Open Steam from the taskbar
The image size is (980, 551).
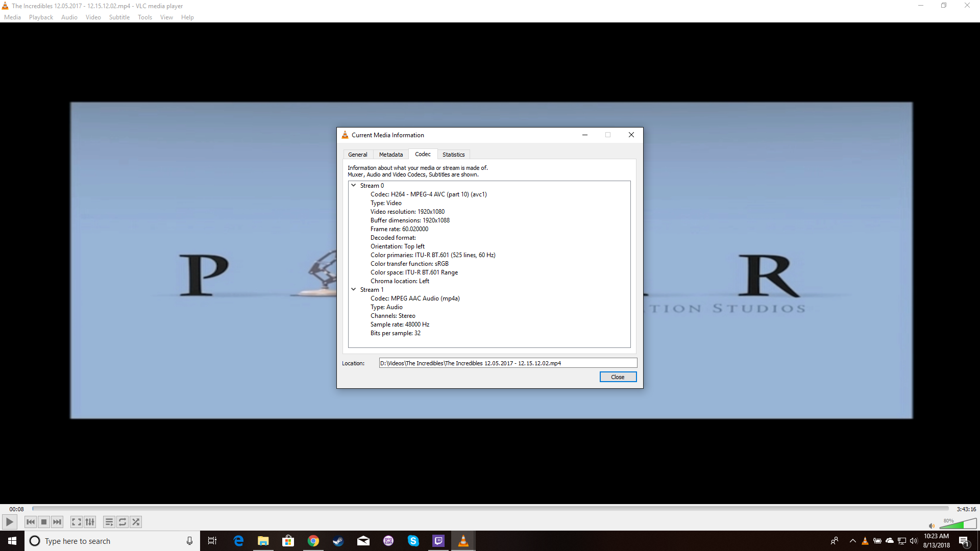pyautogui.click(x=338, y=541)
